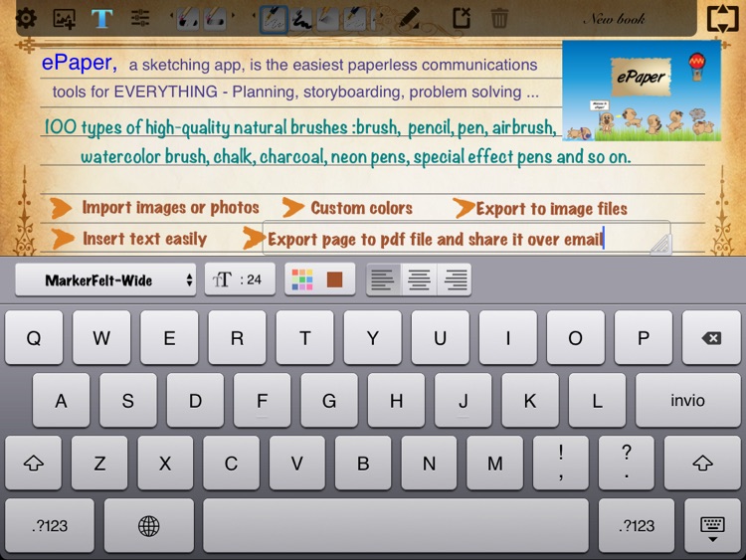The width and height of the screenshot is (746, 560).
Task: Tap the M key
Action: (494, 463)
